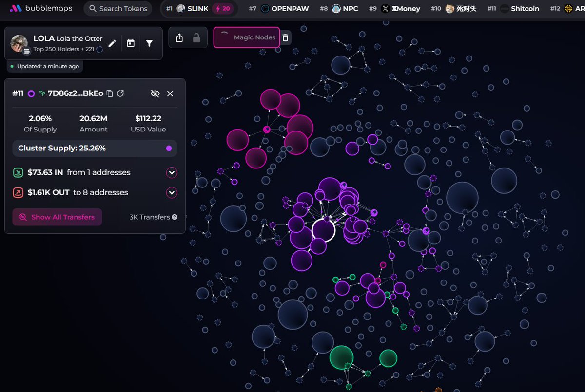This screenshot has height=392, width=585.
Task: Expand the $73.63 IN addresses chevron
Action: pos(172,172)
